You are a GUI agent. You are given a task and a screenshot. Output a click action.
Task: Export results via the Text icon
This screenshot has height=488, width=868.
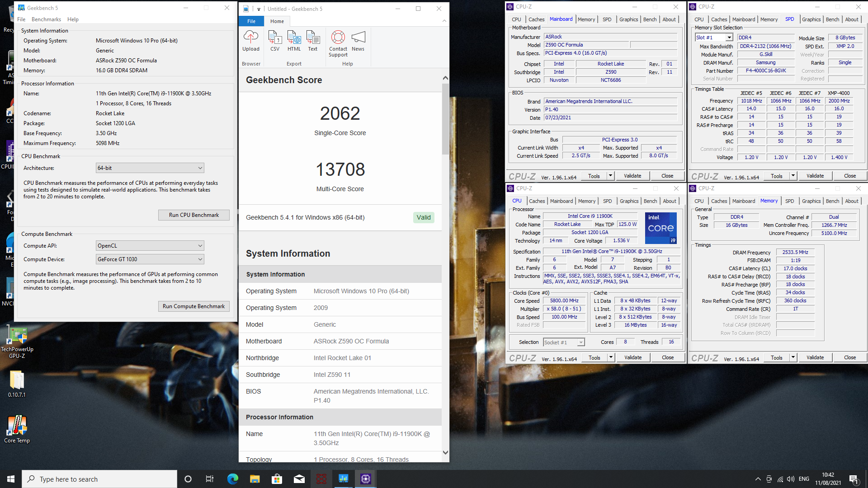(x=313, y=41)
